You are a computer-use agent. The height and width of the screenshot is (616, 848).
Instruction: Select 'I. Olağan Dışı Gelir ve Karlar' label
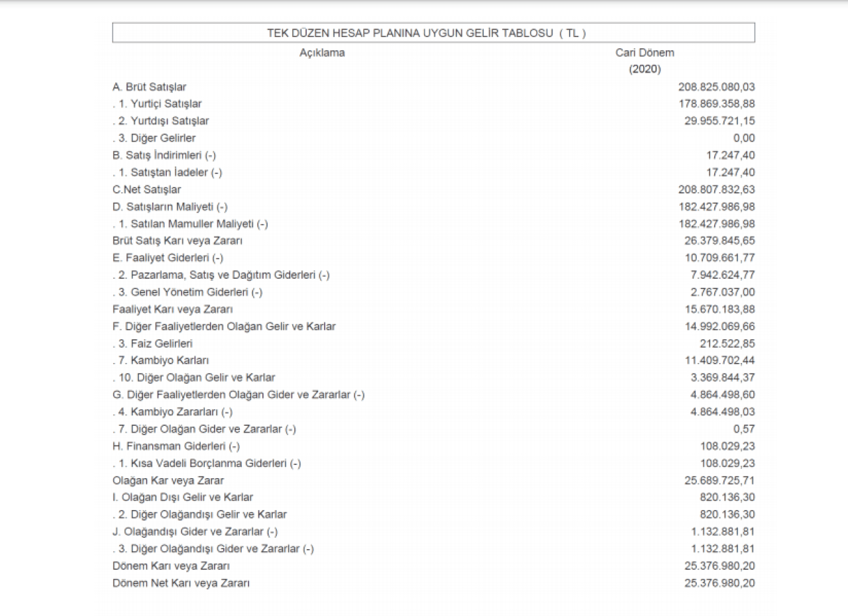[x=183, y=497]
